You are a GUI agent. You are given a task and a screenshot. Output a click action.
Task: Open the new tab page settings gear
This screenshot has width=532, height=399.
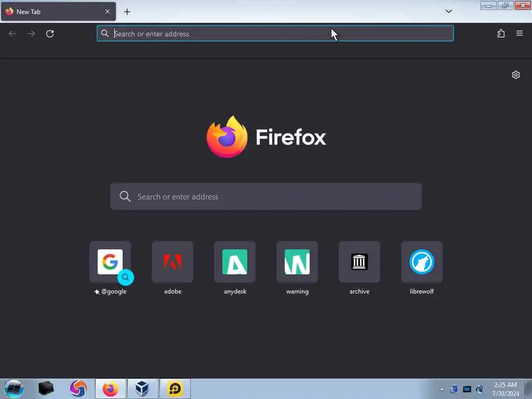[516, 75]
